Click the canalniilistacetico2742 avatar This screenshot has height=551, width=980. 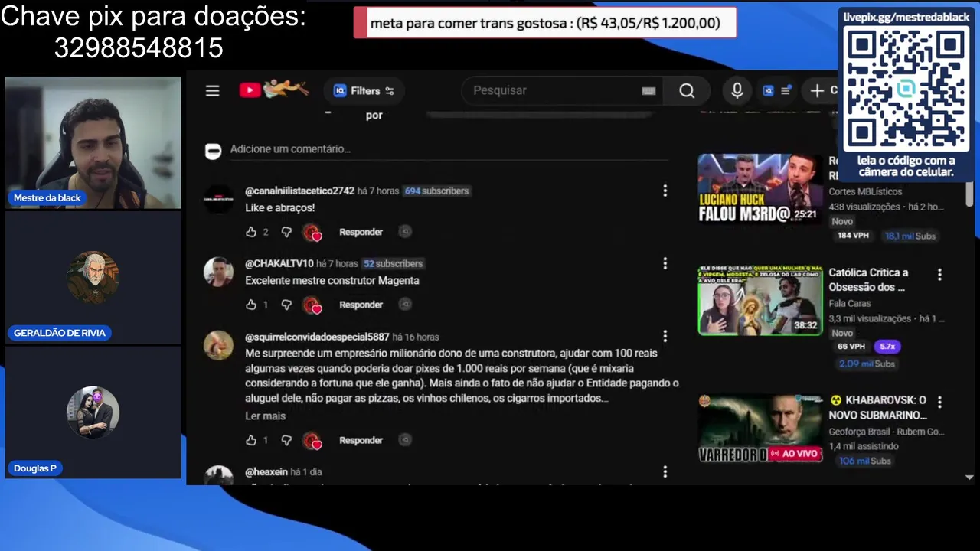point(219,199)
